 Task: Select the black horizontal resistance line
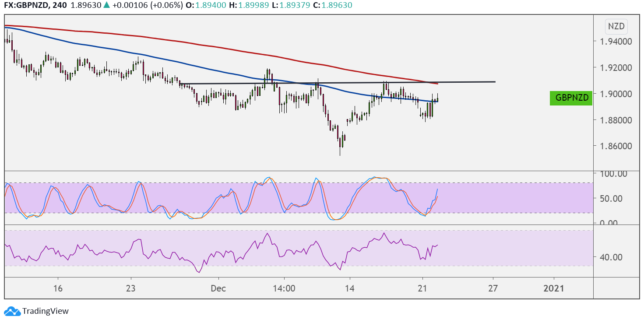(x=337, y=83)
